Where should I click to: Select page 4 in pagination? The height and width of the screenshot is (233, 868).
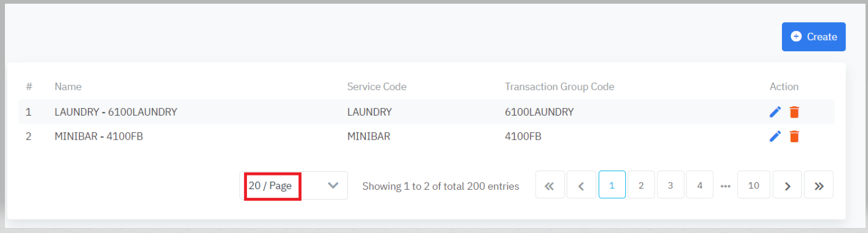700,185
